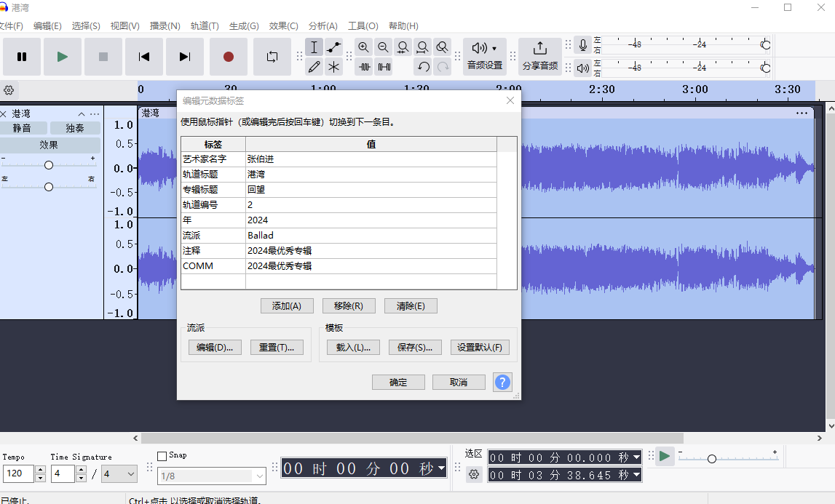Stop playback with the Stop button

103,57
